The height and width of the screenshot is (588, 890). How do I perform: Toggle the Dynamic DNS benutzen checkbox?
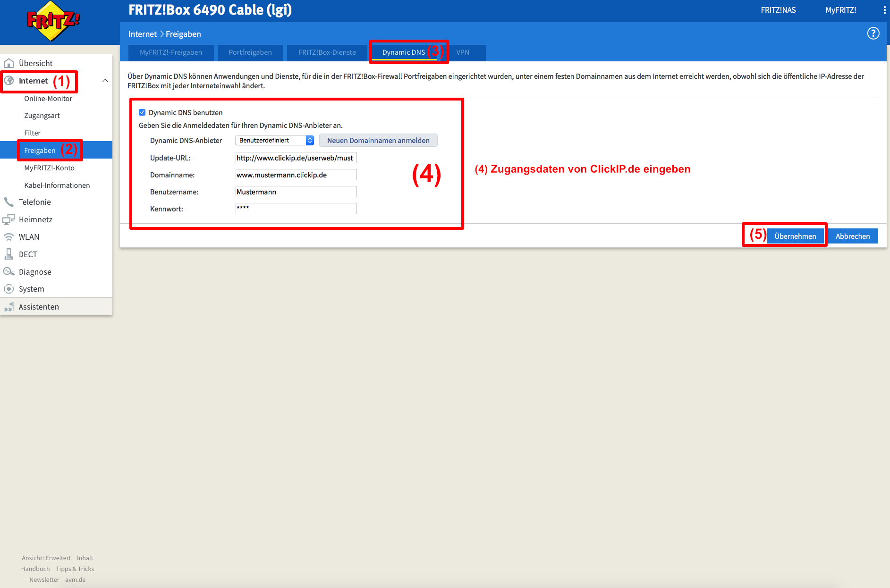pyautogui.click(x=142, y=112)
